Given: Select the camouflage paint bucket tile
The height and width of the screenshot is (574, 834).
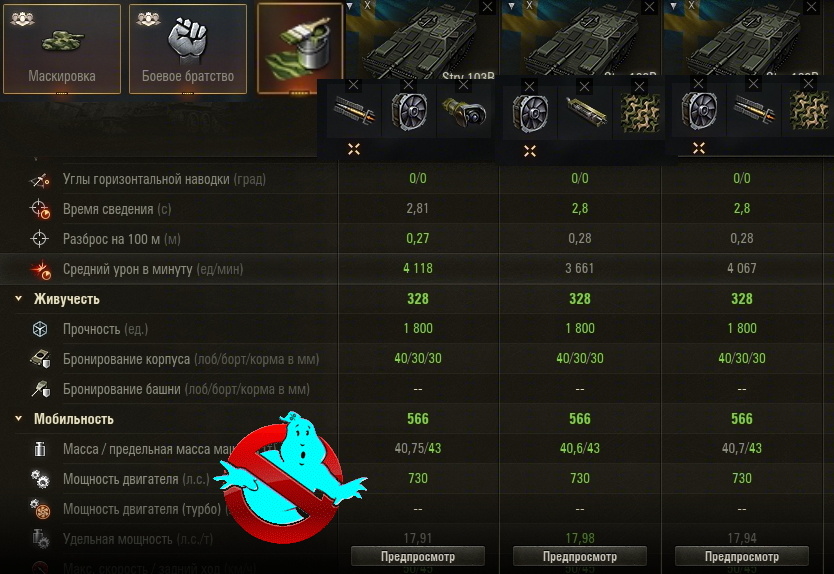Looking at the screenshot, I should pos(299,49).
